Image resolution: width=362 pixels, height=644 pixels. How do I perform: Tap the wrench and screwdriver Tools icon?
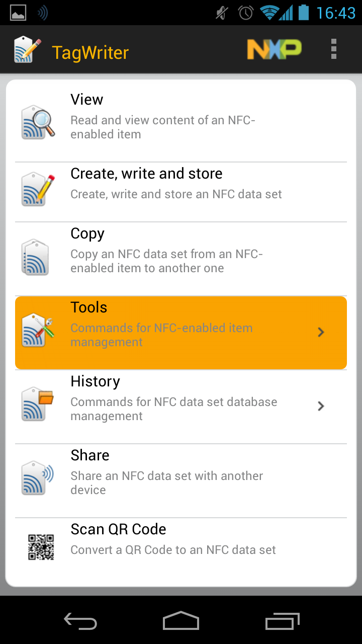click(x=38, y=331)
